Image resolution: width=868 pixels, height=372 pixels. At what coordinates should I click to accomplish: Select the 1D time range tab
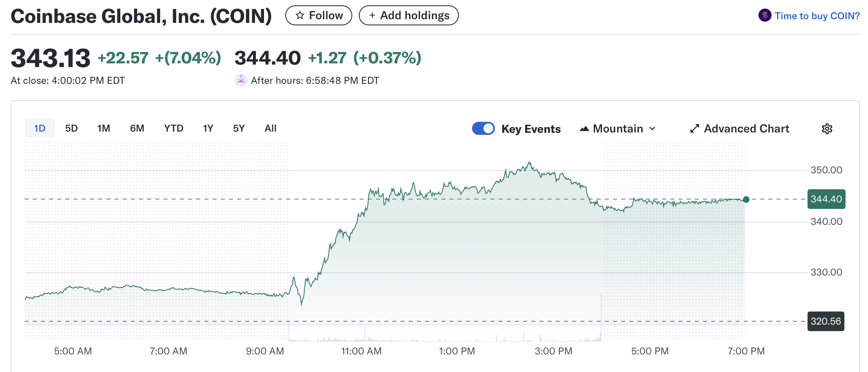pos(40,128)
